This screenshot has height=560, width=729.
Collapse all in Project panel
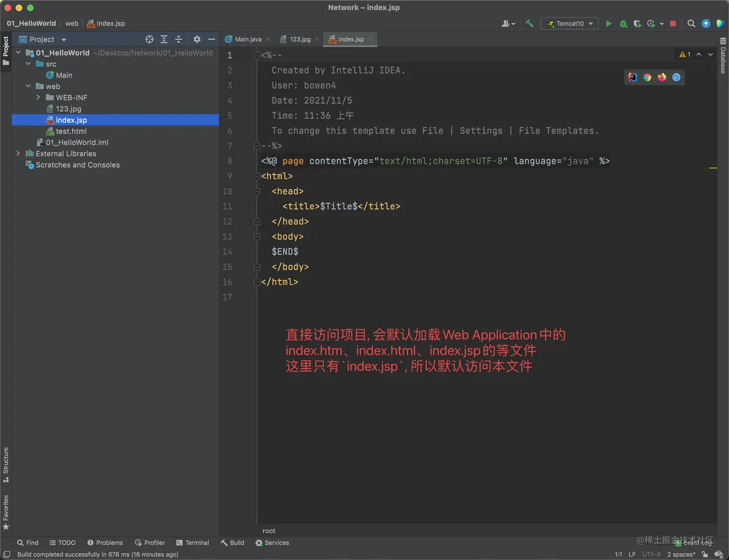coord(178,39)
